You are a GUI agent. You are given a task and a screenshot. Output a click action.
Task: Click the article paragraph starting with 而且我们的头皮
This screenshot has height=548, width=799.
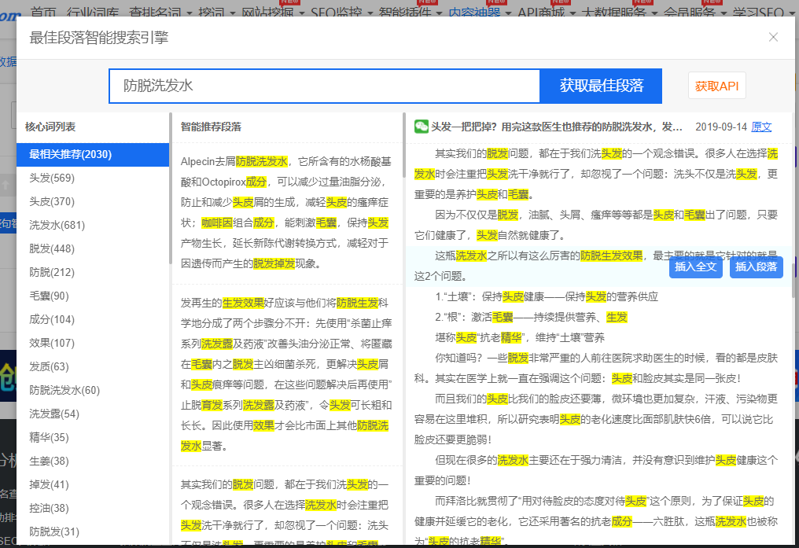coord(596,419)
